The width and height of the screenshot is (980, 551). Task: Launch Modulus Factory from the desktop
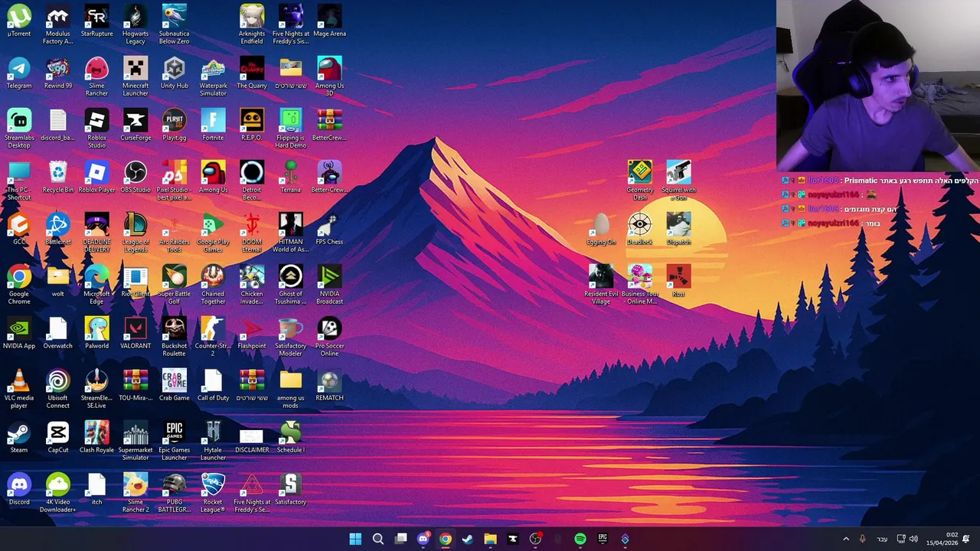point(58,25)
